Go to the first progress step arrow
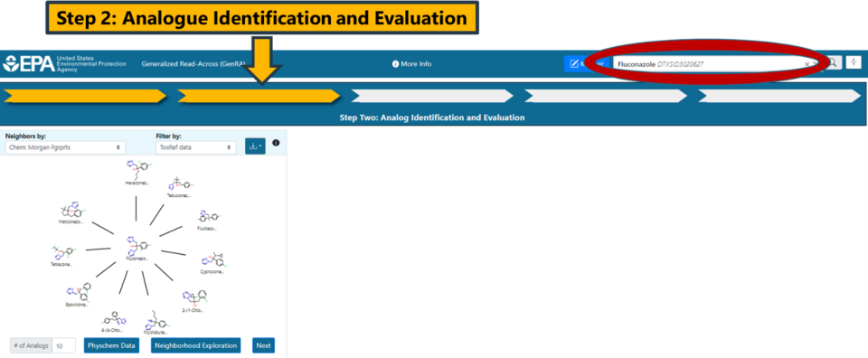This screenshot has width=868, height=358. (x=85, y=96)
